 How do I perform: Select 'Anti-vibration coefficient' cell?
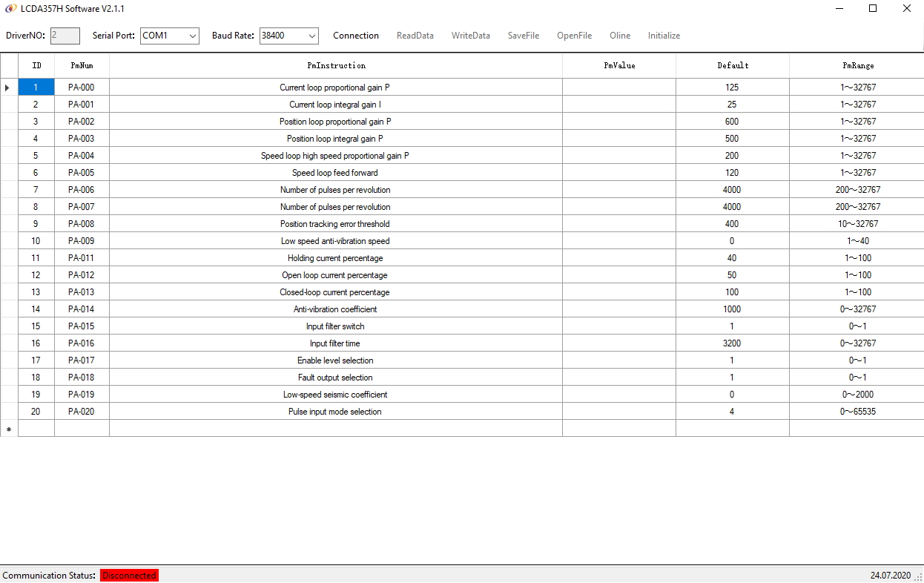coord(336,309)
